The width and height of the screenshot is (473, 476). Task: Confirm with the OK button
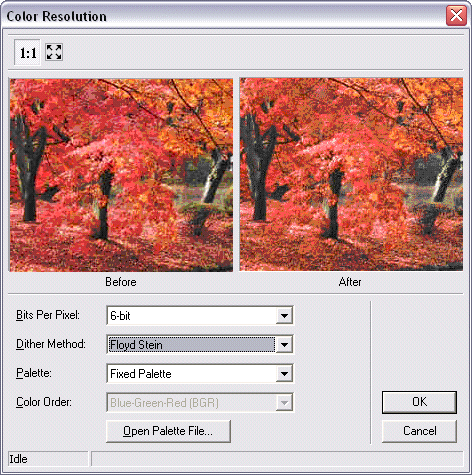point(419,402)
